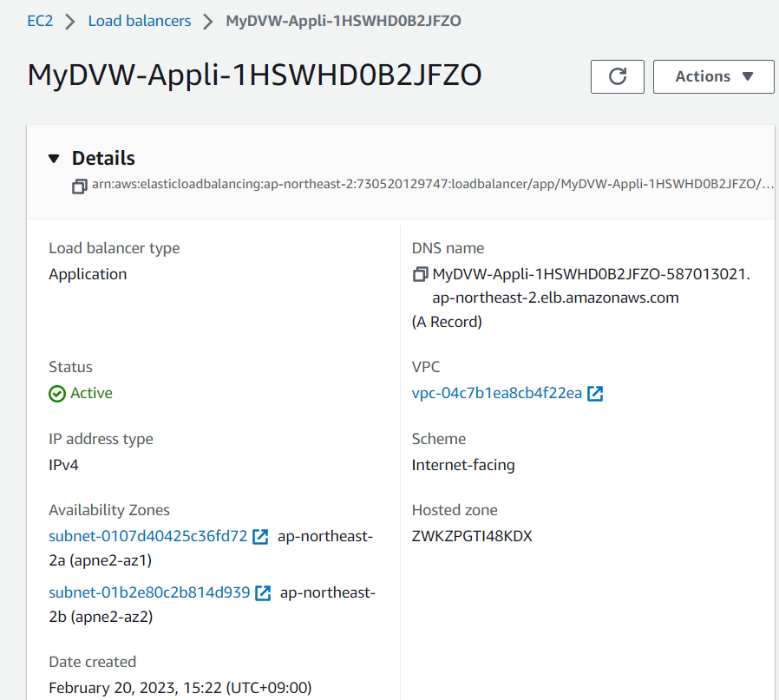Click the Active status text
Viewport: 779px width, 700px height.
(91, 393)
